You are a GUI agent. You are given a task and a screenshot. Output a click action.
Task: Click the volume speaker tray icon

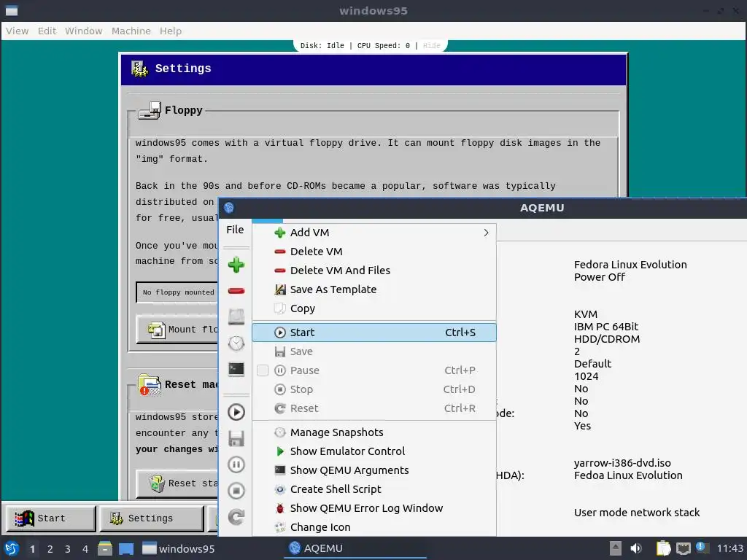[636, 548]
